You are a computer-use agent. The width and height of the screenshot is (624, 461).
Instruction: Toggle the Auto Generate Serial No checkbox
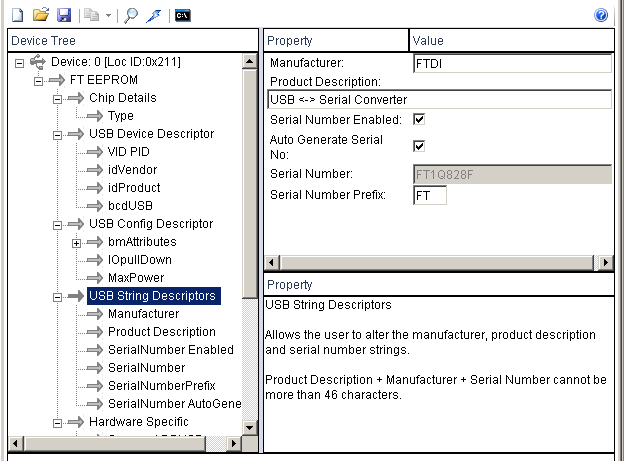click(x=419, y=145)
